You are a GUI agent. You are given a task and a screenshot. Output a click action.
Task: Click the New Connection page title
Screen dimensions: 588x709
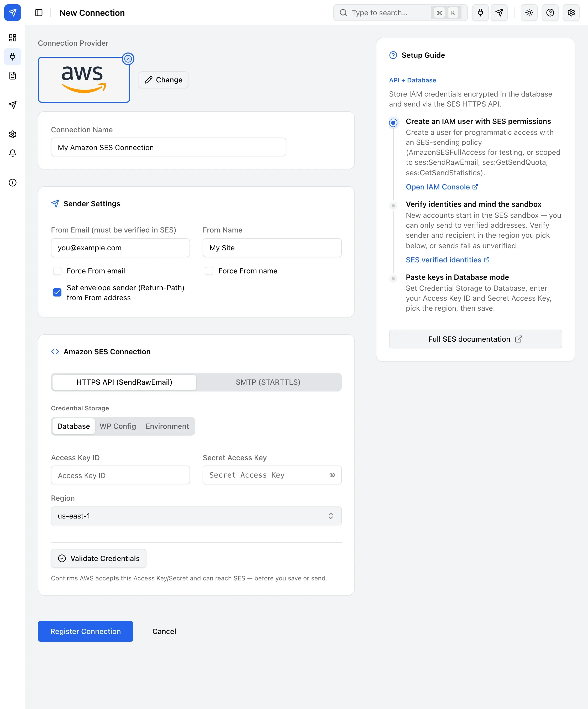tap(92, 13)
